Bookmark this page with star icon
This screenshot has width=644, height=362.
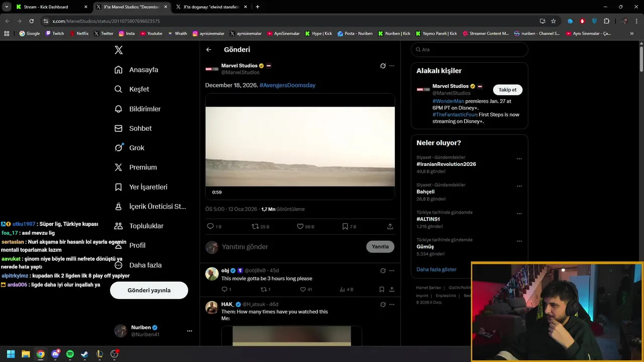coord(553,21)
